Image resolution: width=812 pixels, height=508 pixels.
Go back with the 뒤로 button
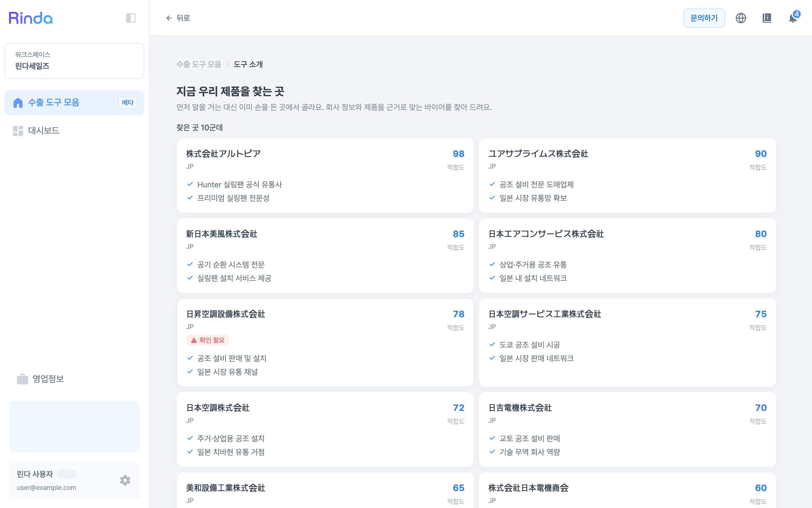pyautogui.click(x=178, y=18)
